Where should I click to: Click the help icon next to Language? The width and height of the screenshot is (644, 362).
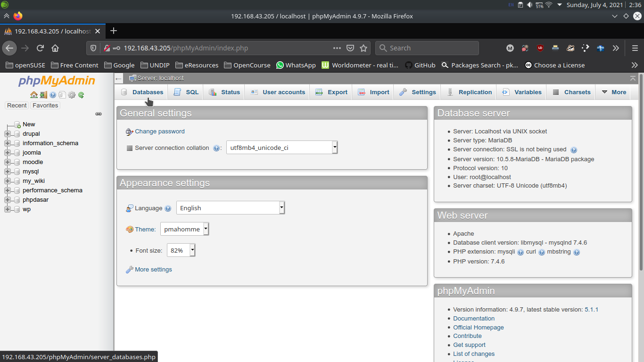[x=168, y=208]
